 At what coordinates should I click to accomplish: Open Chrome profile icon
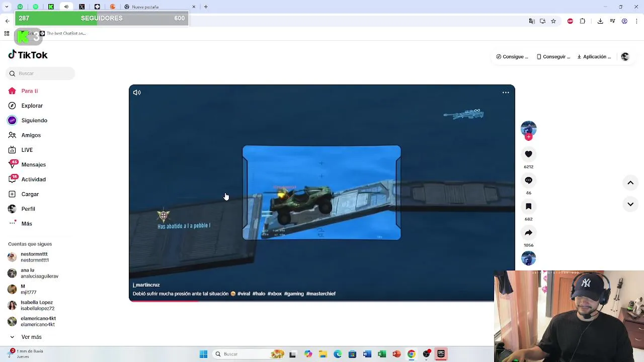click(624, 21)
